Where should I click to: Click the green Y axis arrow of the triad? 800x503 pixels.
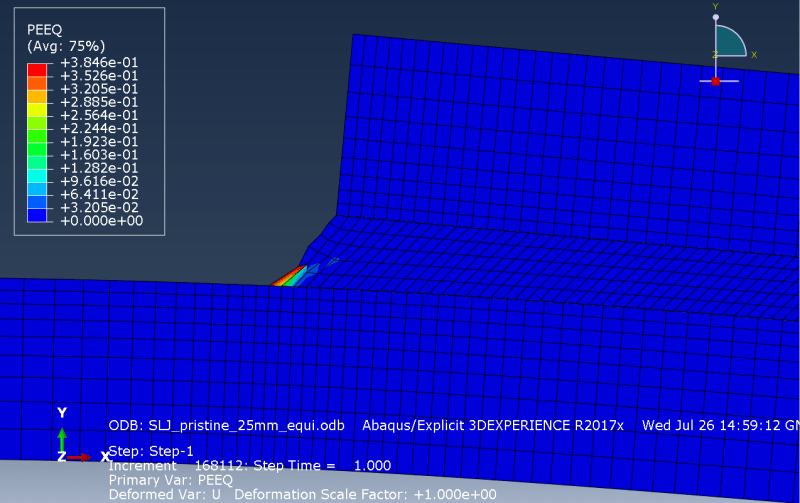[x=62, y=439]
